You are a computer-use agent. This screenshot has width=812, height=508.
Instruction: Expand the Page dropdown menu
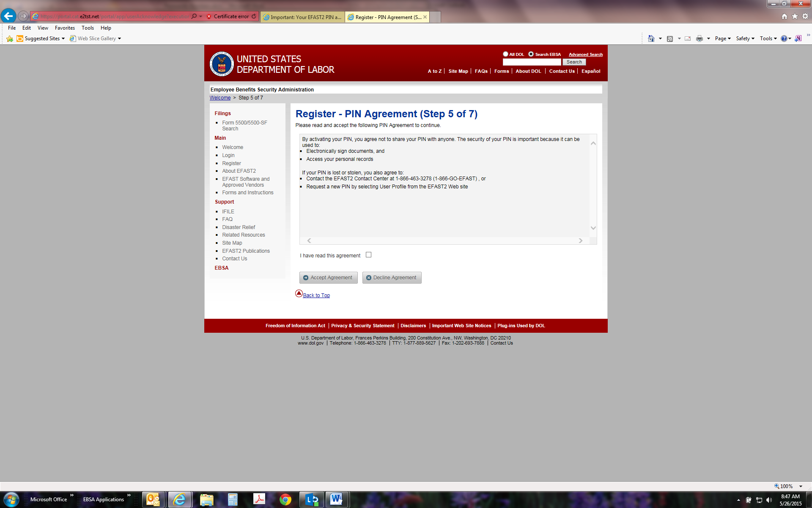coord(723,39)
